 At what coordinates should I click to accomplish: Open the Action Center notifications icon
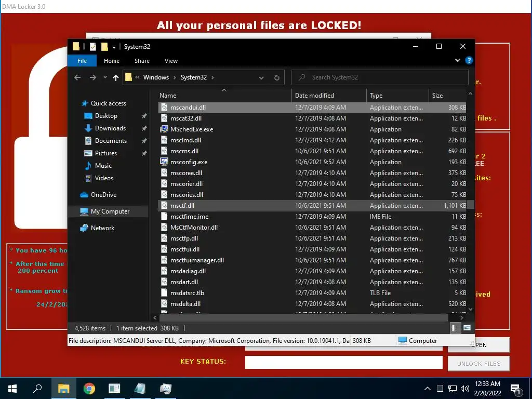516,390
